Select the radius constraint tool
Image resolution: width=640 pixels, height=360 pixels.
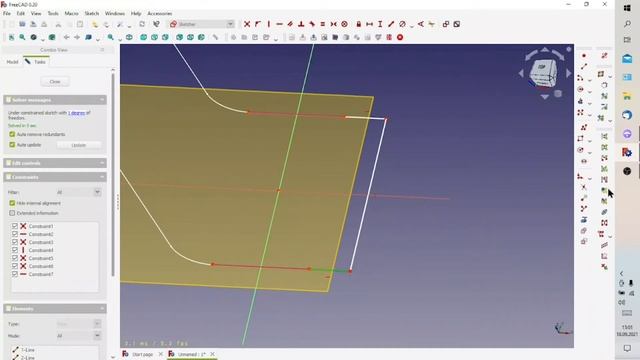tap(402, 24)
